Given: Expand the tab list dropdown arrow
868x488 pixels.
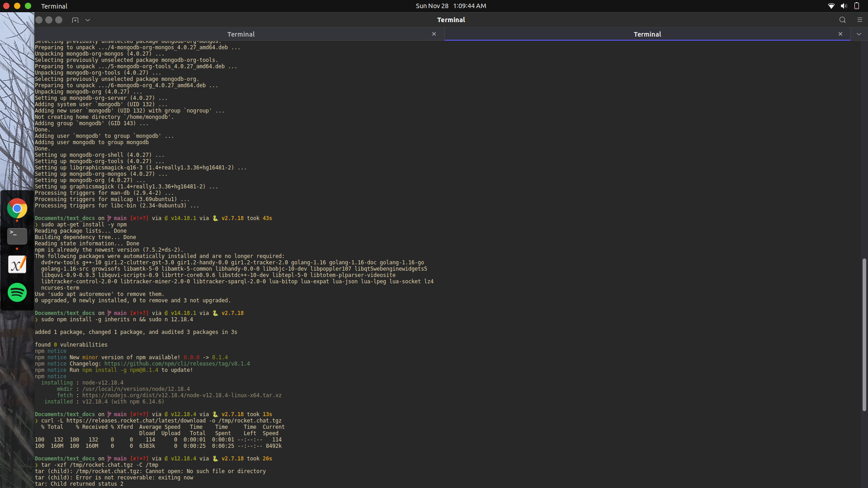Looking at the screenshot, I should [859, 34].
